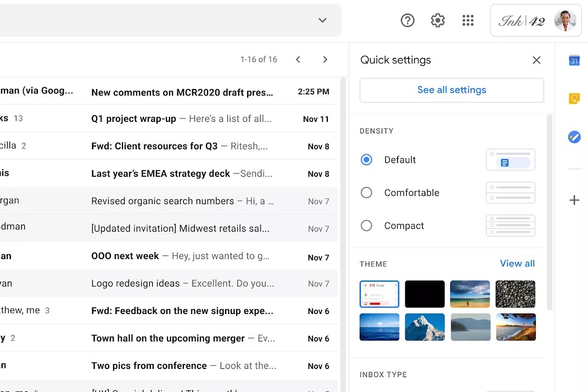Expand search options dropdown arrow
This screenshot has height=392, width=588.
pyautogui.click(x=322, y=20)
